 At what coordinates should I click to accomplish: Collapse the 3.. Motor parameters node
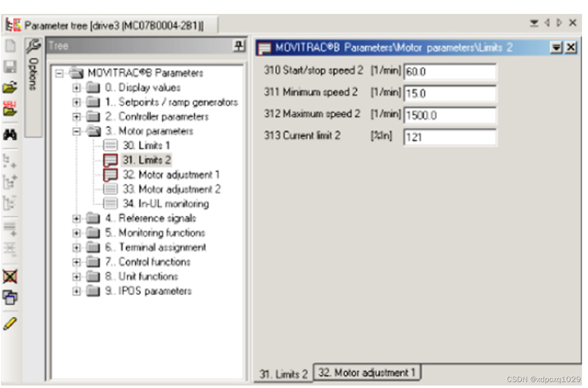(77, 131)
